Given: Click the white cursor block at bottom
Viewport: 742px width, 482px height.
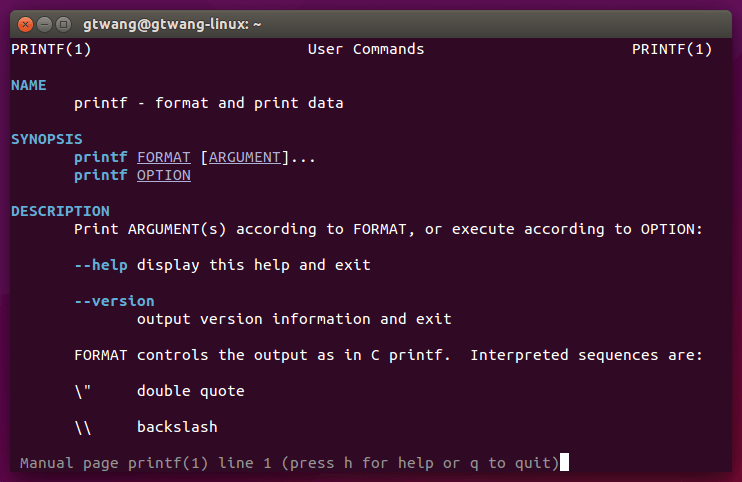Looking at the screenshot, I should (565, 462).
